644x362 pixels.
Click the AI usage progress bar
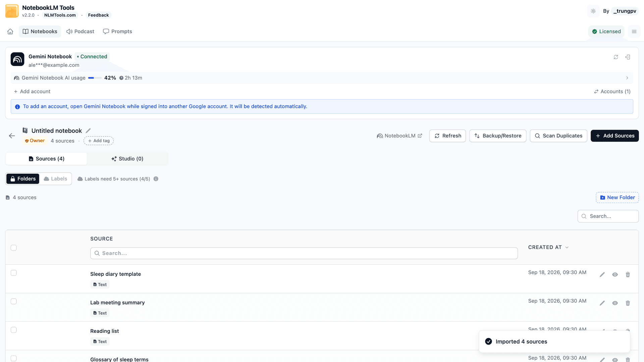click(95, 78)
